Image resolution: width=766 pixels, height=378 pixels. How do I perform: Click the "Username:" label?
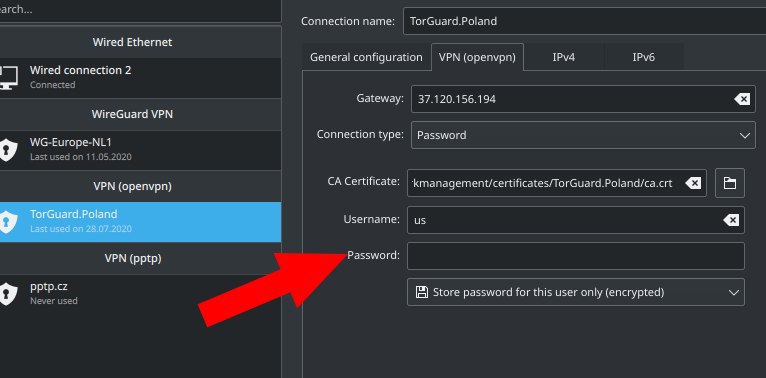[372, 219]
